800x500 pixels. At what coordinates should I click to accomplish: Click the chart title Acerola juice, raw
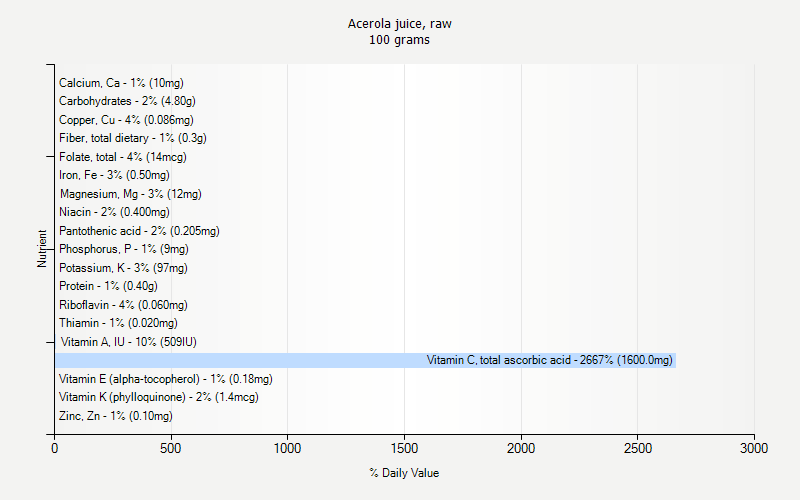(399, 23)
